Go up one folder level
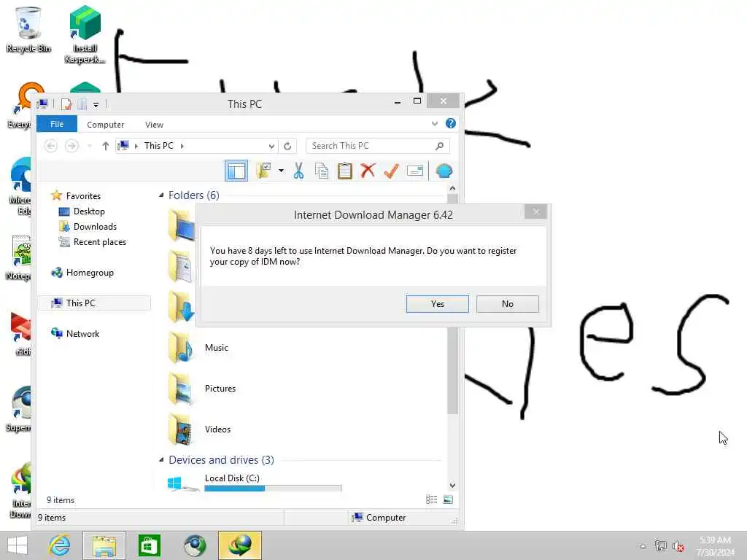Screen dimensions: 747x560 (x=106, y=146)
